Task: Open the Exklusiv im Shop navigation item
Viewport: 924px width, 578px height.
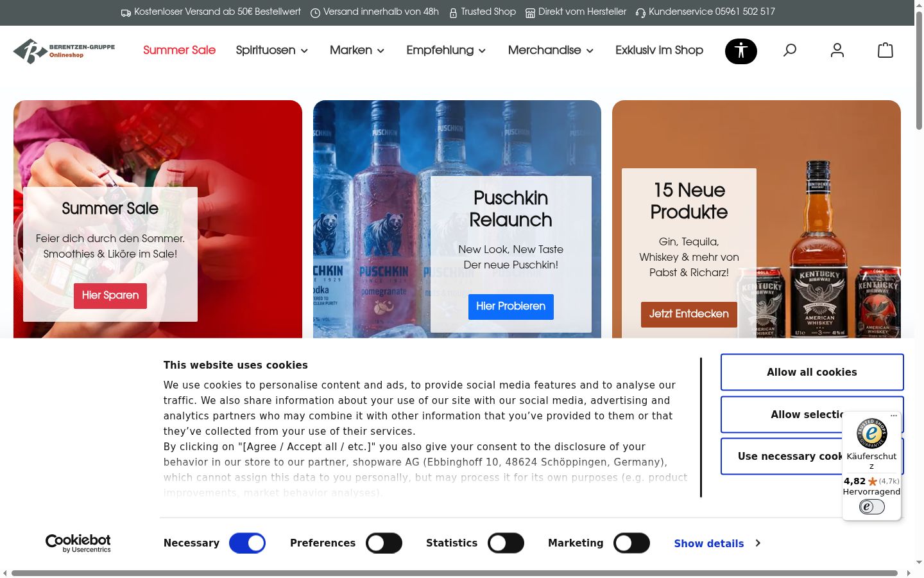Action: [659, 50]
